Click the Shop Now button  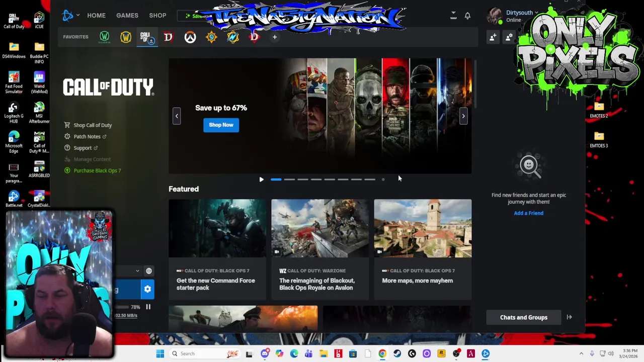221,125
